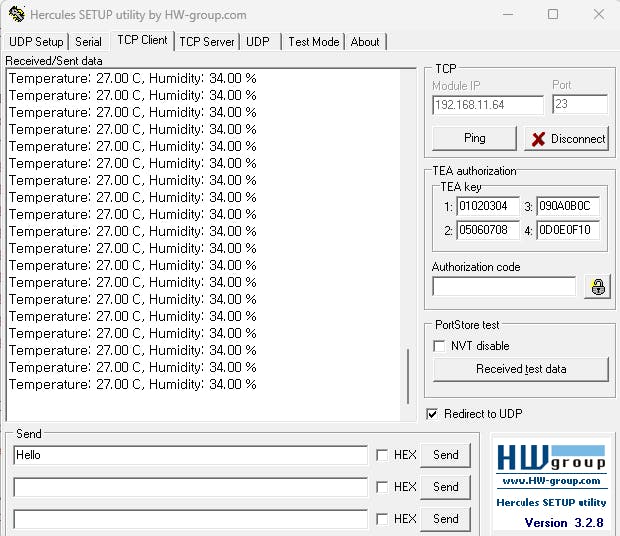Toggle HEX for the third send line

[x=382, y=519]
